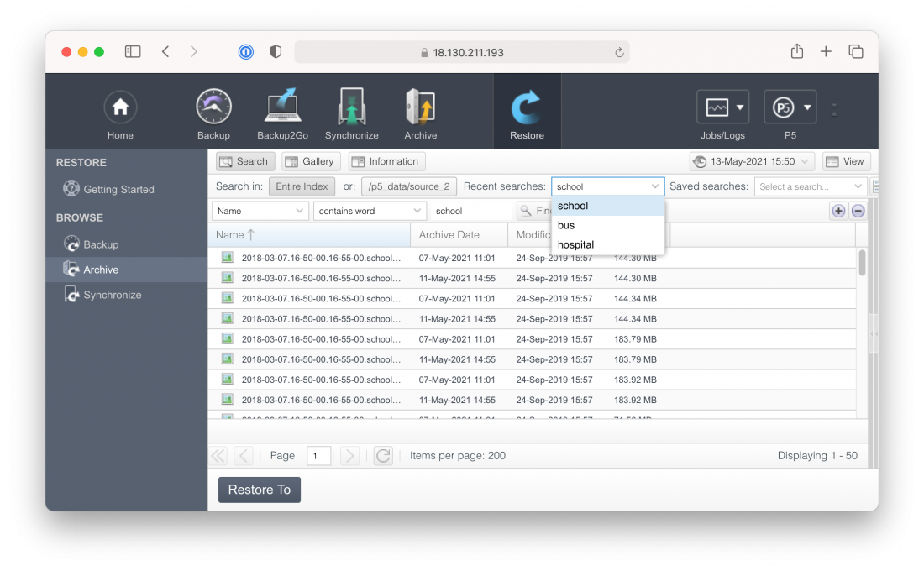Sort by the Name column header
Screen dimensions: 924x571
tap(309, 234)
